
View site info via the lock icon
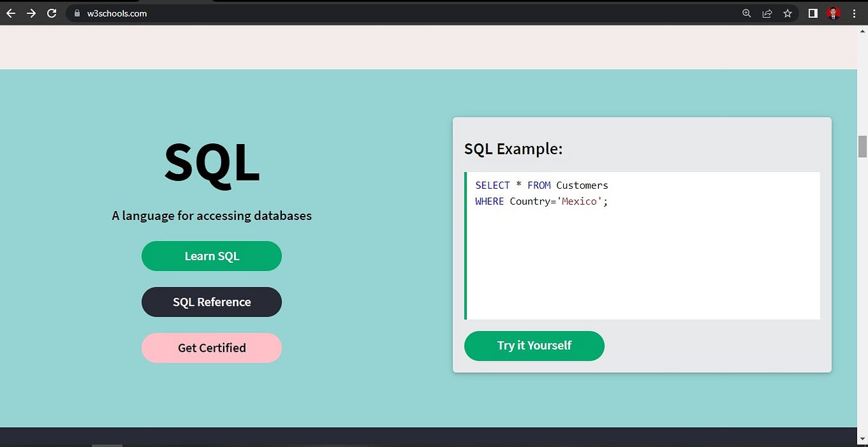77,13
